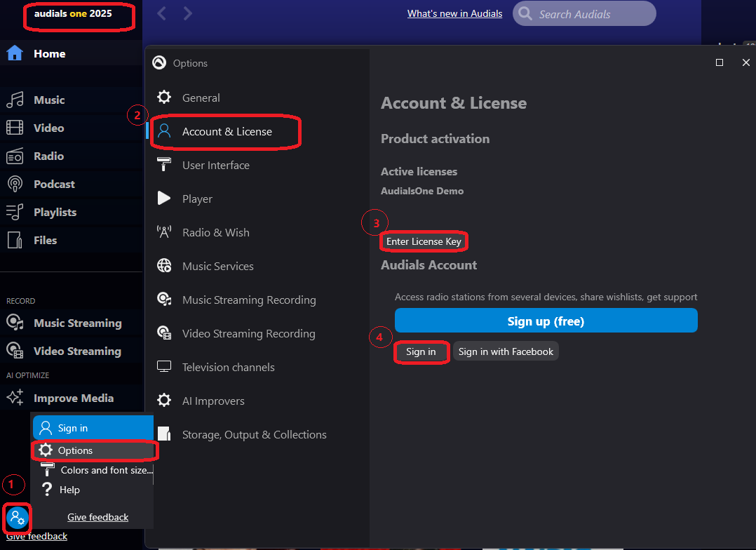This screenshot has width=756, height=550.
Task: Click the Video film strip icon
Action: point(15,128)
